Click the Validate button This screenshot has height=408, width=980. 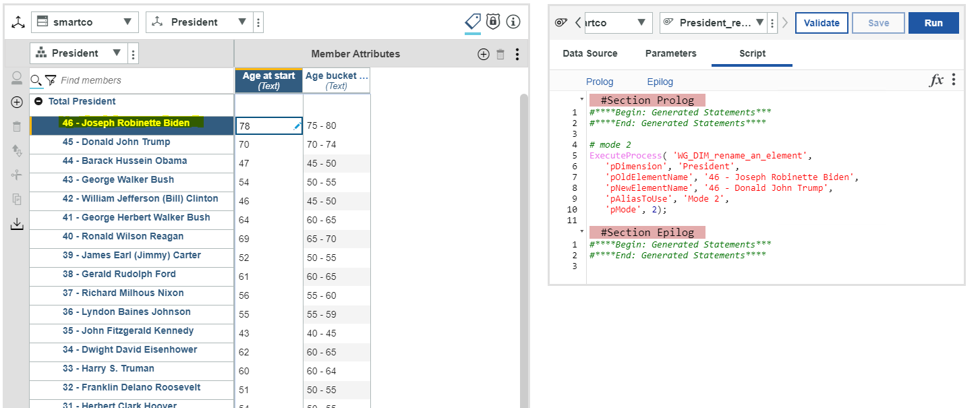[x=822, y=22]
